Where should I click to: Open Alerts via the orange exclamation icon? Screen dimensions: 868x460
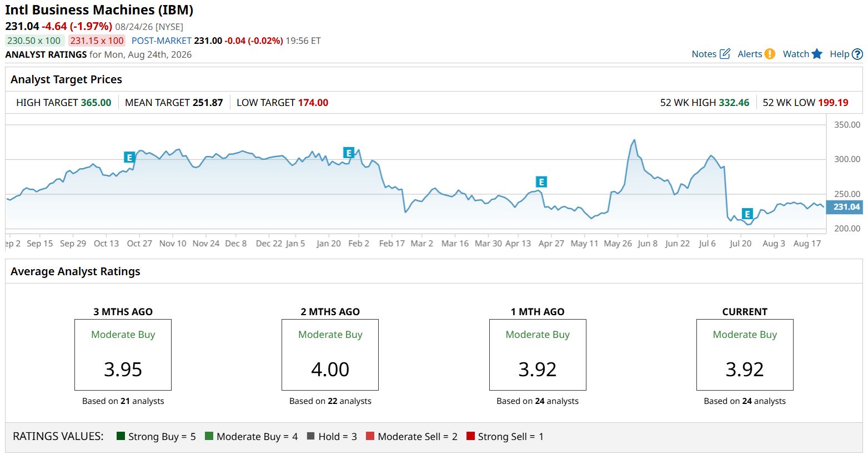769,54
